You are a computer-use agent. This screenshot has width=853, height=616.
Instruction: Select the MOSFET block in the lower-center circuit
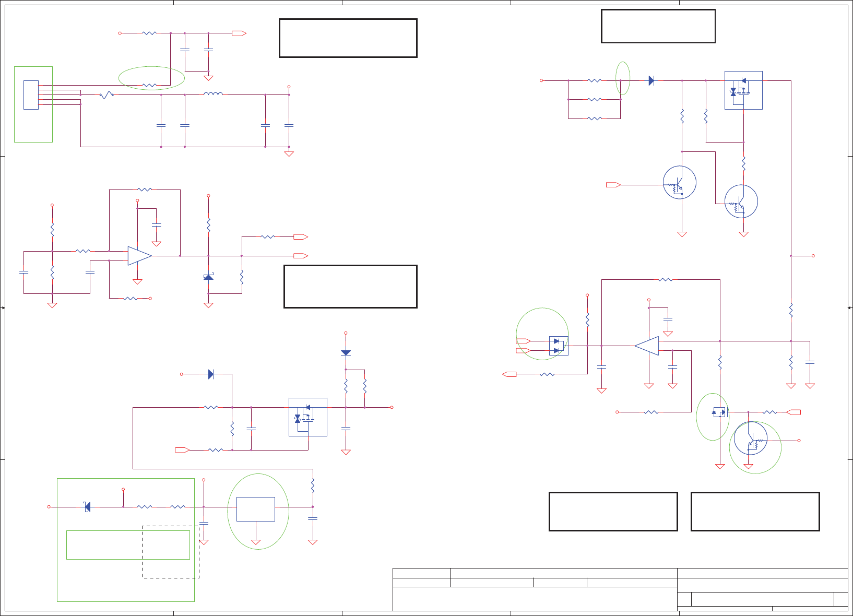[x=308, y=417]
